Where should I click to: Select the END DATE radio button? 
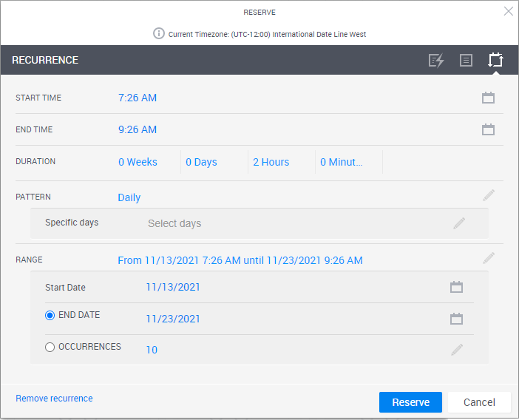[50, 315]
